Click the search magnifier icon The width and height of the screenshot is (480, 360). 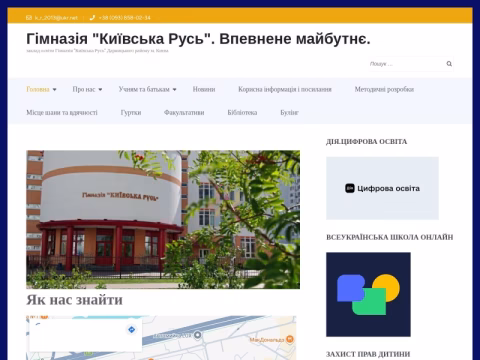(x=449, y=64)
